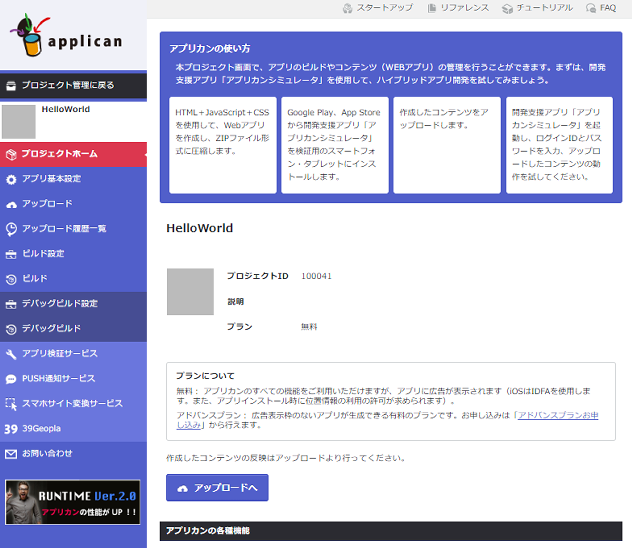
Task: Click the applican logo
Action: pyautogui.click(x=66, y=36)
